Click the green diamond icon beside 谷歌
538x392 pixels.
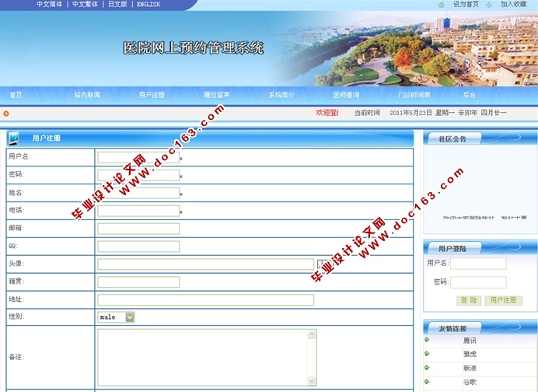[x=427, y=381]
